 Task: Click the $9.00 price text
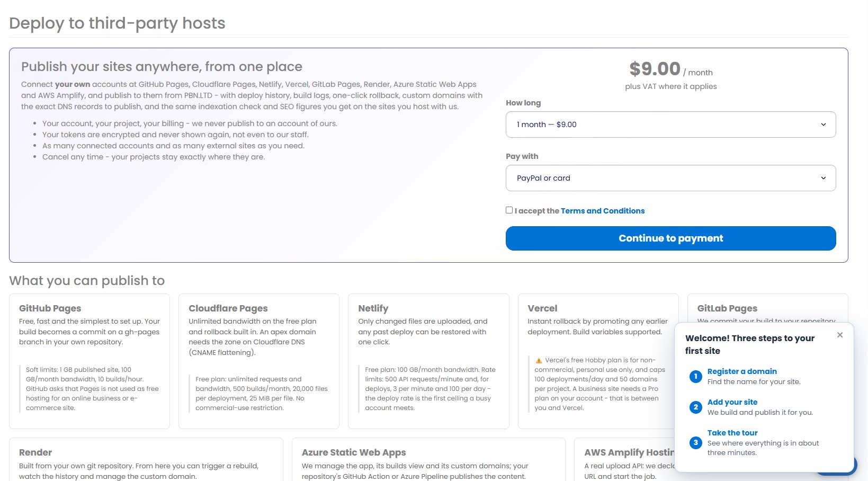655,69
